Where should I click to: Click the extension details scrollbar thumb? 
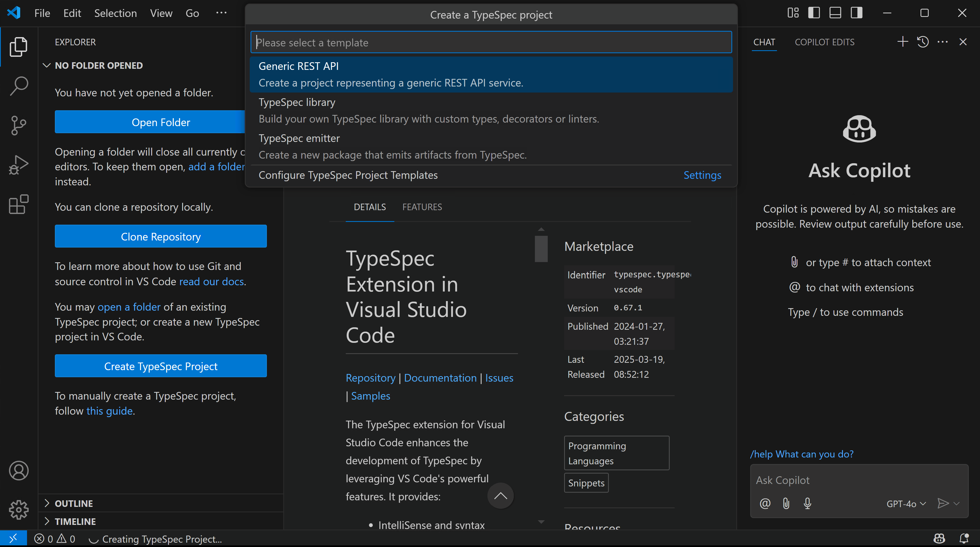[x=541, y=249]
